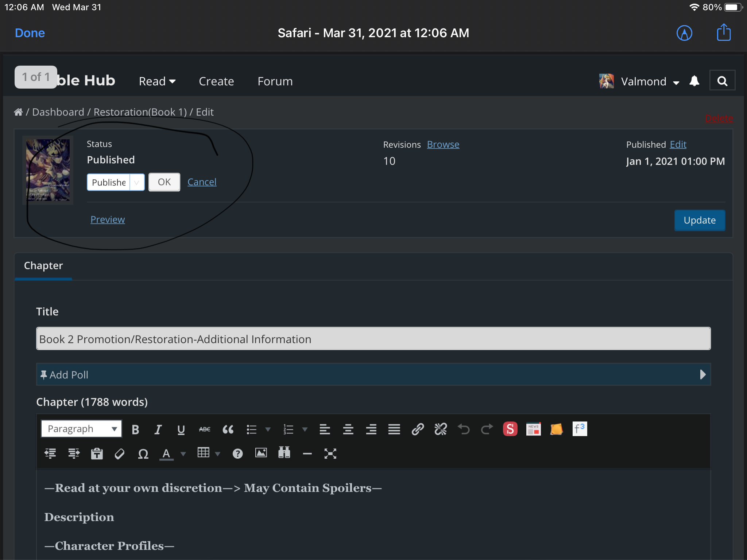Click the insert image icon

coord(261,453)
